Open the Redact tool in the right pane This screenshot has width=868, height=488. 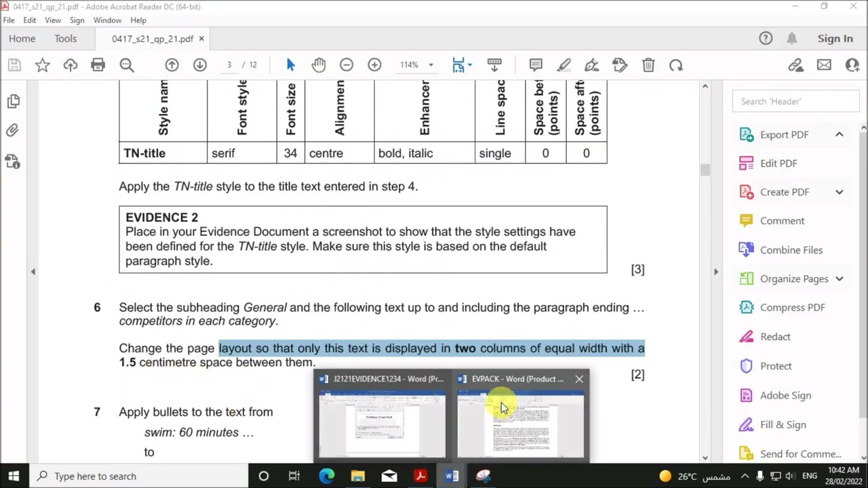(x=775, y=337)
